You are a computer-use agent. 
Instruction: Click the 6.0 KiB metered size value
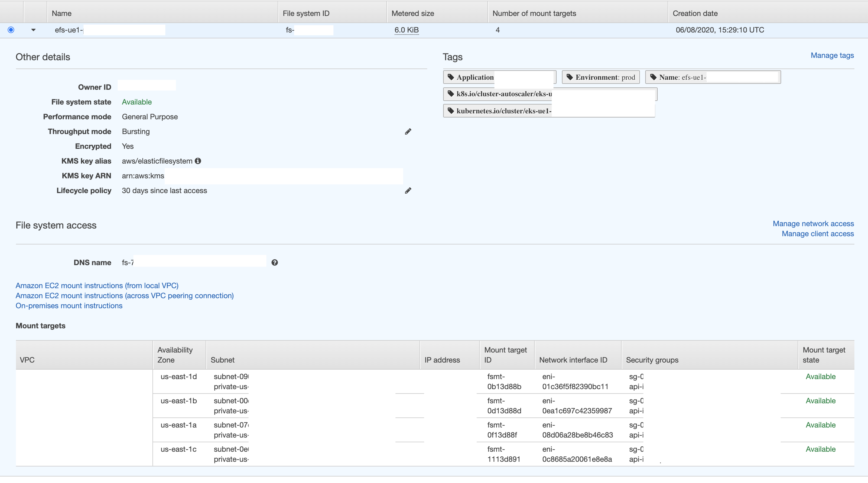[x=406, y=30]
